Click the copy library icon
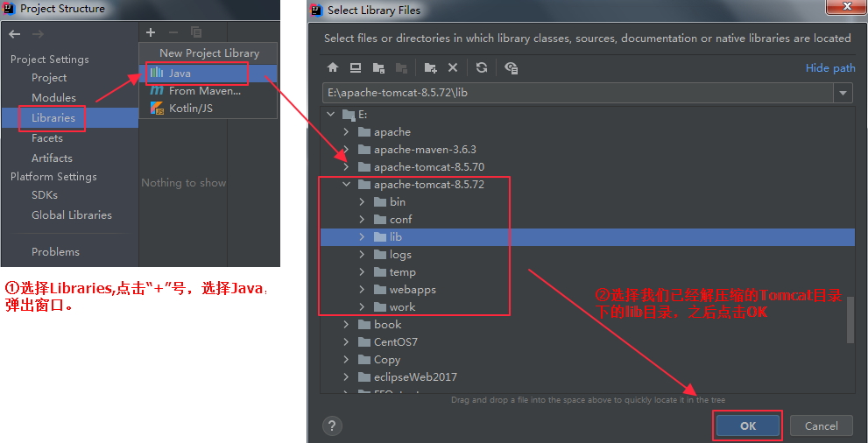This screenshot has height=443, width=868. coord(196,32)
